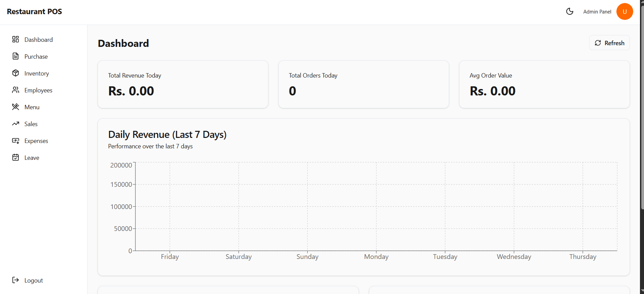Screen dimensions: 644x294
Task: Click Monday on the revenue chart
Action: point(376,257)
